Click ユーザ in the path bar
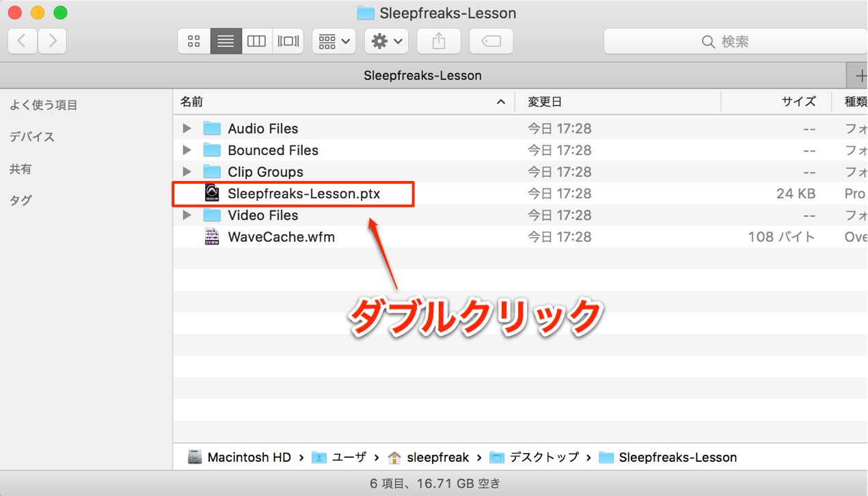The height and width of the screenshot is (496, 868). [x=339, y=458]
